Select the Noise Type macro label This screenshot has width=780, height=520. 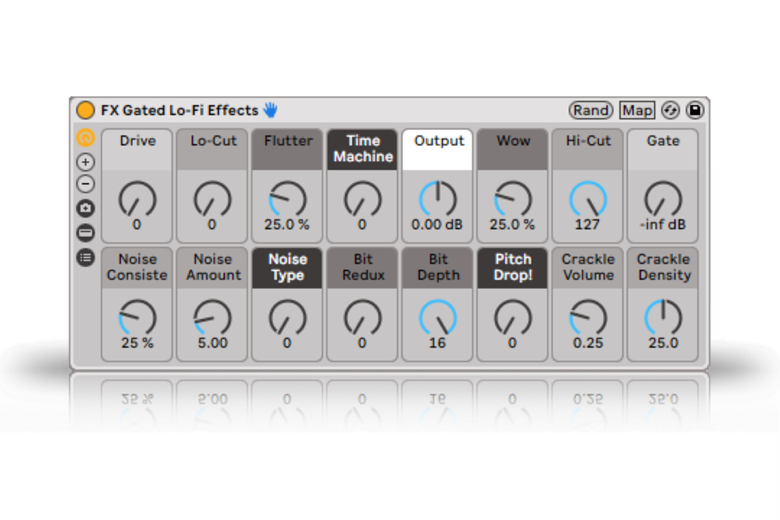[x=288, y=267]
